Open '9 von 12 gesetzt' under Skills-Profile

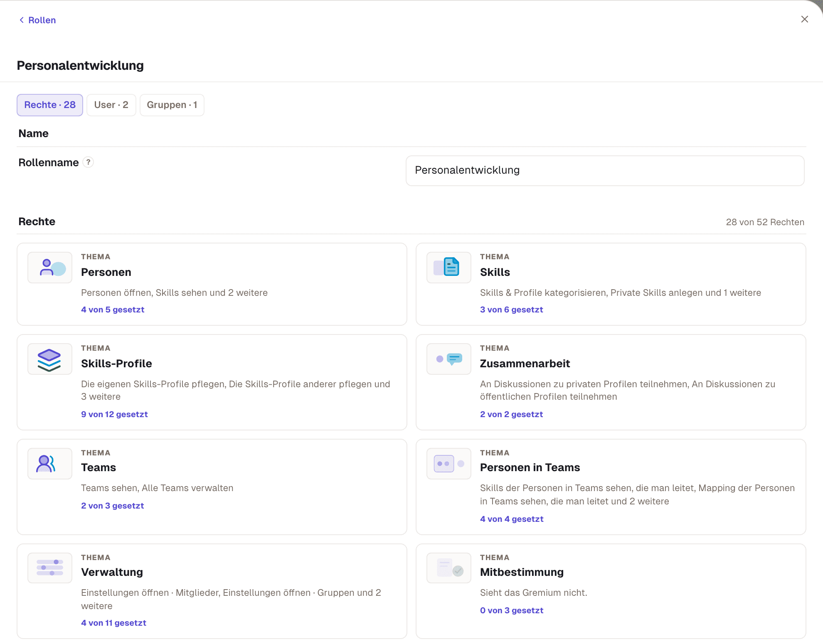point(114,414)
